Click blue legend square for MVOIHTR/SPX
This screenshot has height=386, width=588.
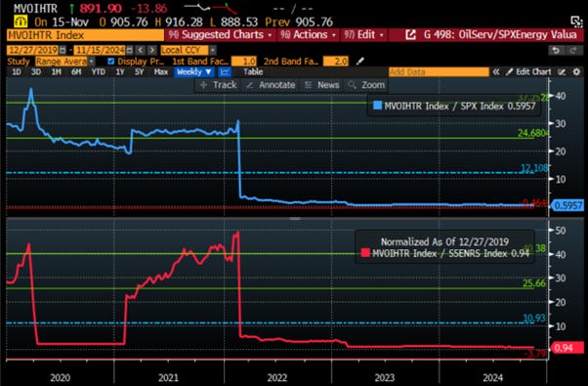click(378, 106)
